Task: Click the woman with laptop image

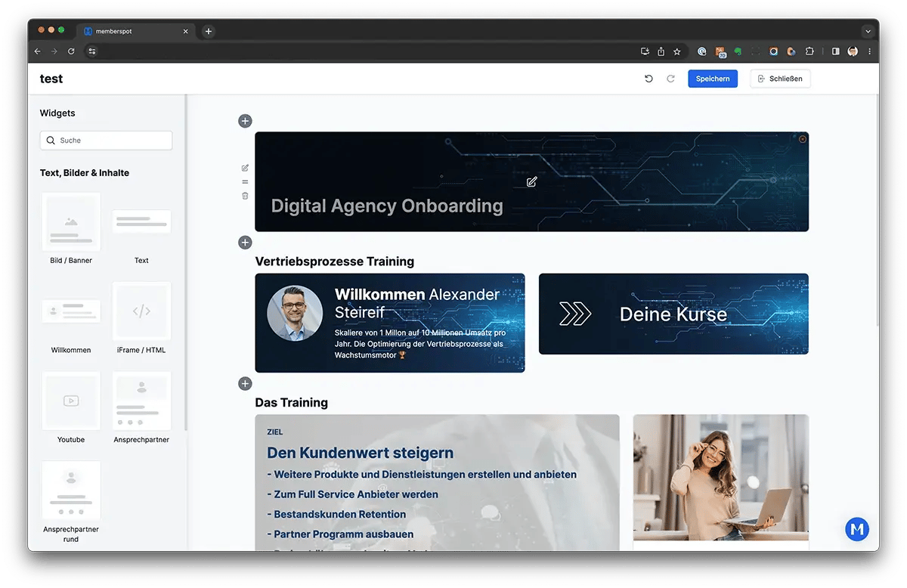Action: 721,478
